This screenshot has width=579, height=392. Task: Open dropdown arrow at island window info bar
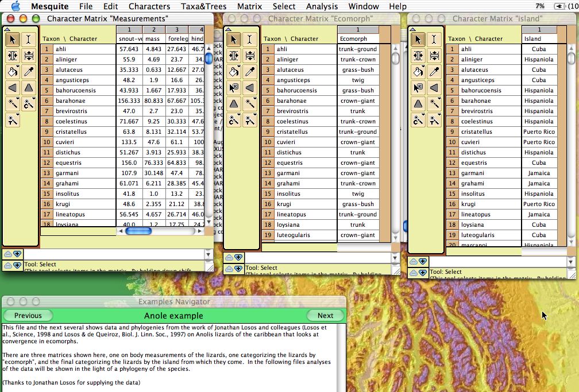[x=570, y=262]
